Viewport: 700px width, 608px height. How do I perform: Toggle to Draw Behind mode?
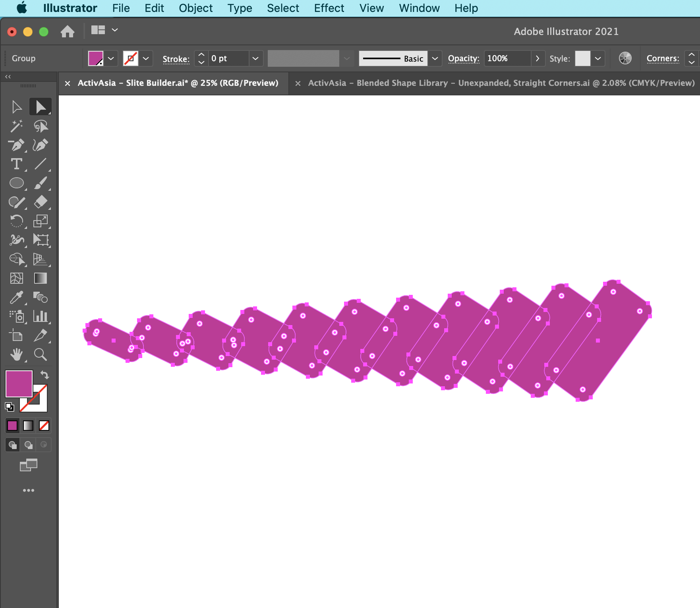[x=28, y=445]
